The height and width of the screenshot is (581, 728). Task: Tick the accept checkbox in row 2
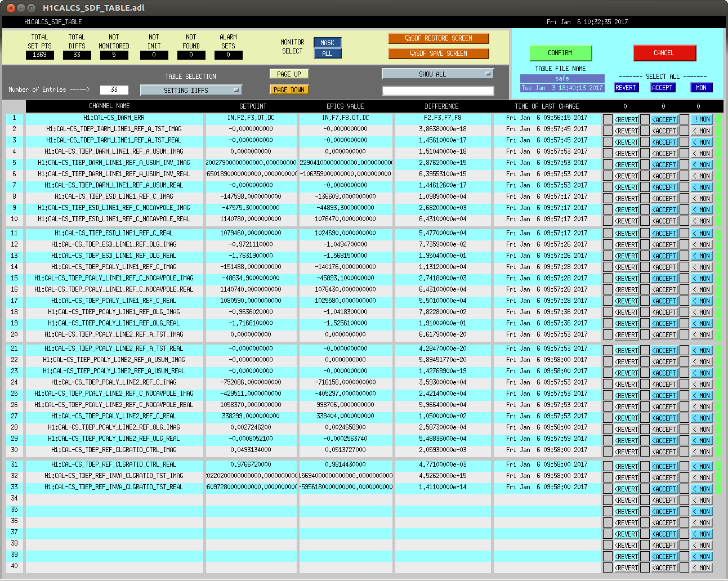(645, 131)
